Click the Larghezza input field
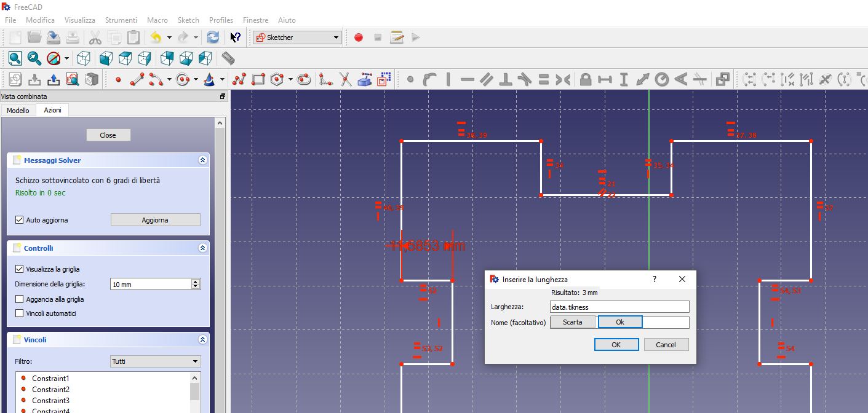Screen dimensions: 868x413 click(x=619, y=307)
